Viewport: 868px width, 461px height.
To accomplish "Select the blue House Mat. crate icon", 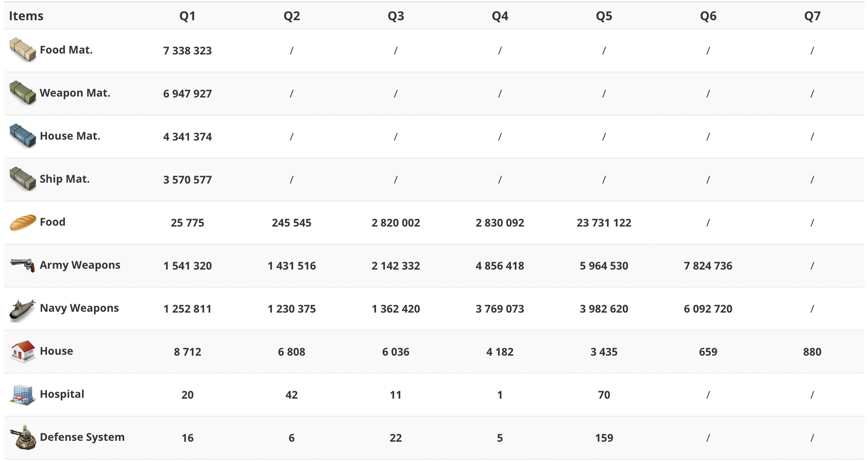I will point(22,136).
